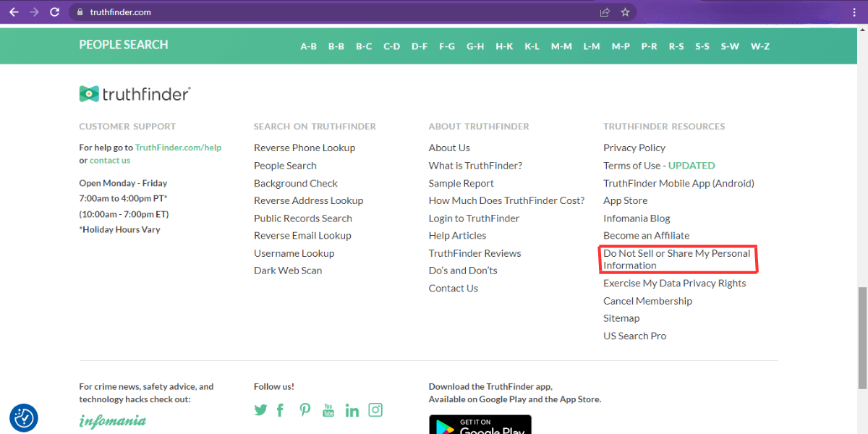Click Do Not Sell or Share My Personal Information
Screen dimensions: 868x434
click(677, 260)
